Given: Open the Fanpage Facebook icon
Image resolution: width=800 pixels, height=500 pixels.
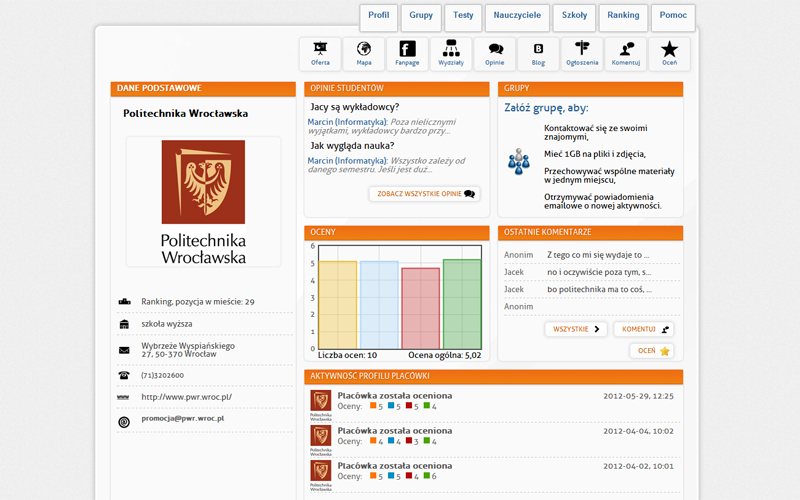Looking at the screenshot, I should (x=407, y=54).
